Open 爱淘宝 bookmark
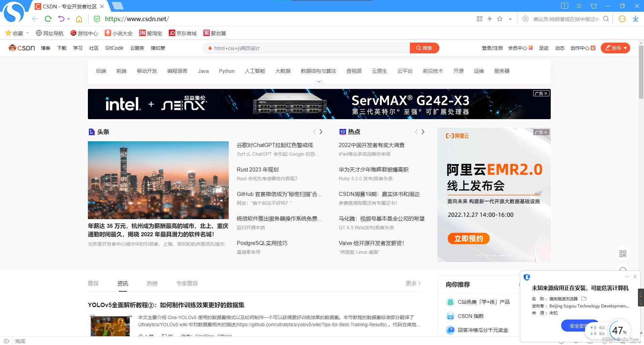 pyautogui.click(x=151, y=33)
